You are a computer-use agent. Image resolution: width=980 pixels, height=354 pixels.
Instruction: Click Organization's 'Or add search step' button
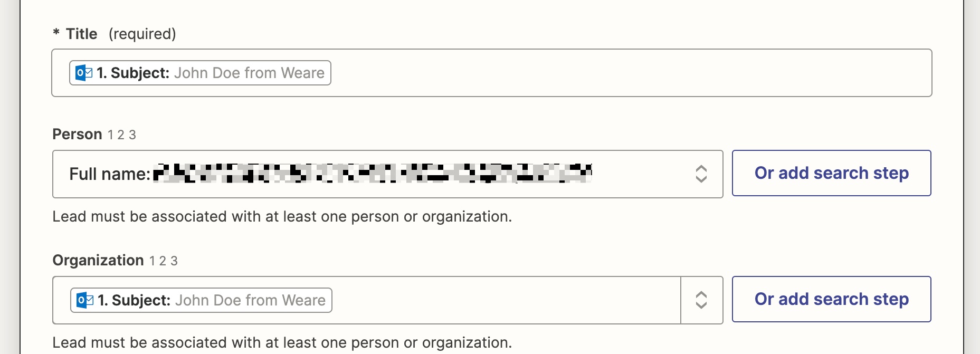[832, 299]
